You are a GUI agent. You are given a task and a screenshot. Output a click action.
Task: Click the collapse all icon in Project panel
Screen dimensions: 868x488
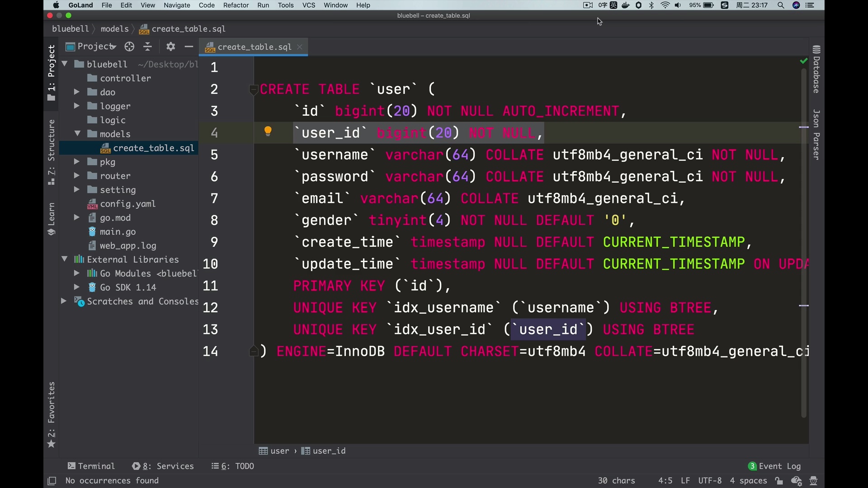pos(148,47)
